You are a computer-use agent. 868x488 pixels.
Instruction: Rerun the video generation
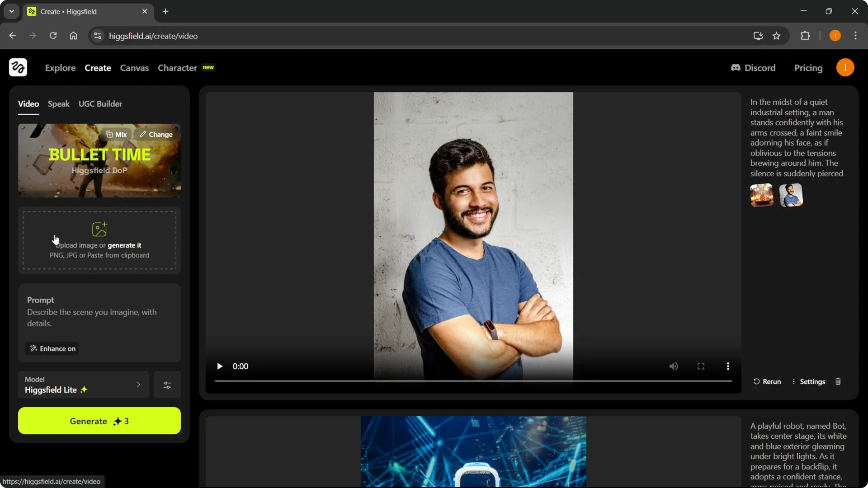[767, 382]
